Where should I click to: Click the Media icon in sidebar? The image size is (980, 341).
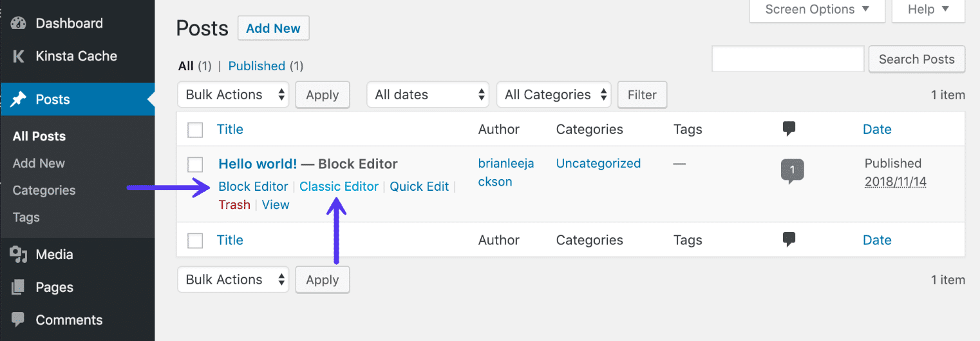pyautogui.click(x=18, y=255)
